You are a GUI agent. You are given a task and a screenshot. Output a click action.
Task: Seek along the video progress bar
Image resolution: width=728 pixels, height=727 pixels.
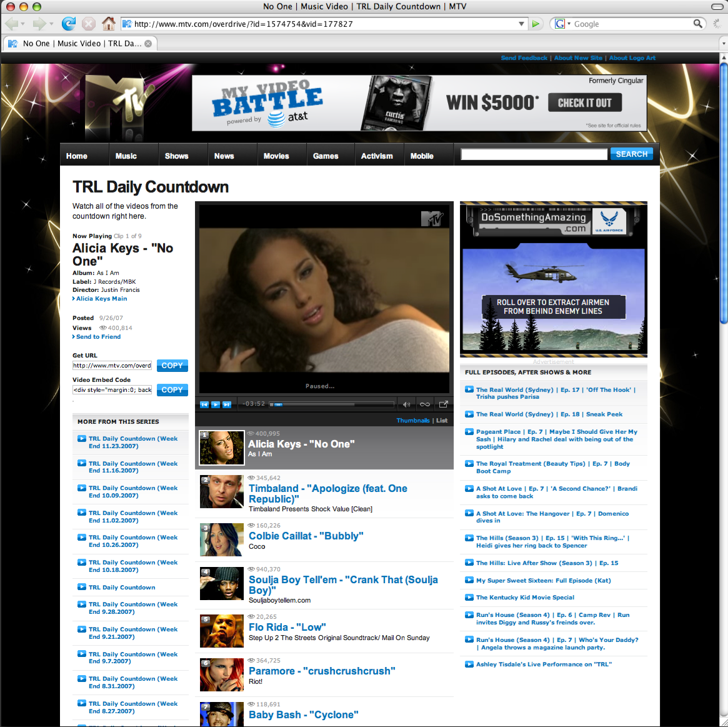click(x=331, y=404)
